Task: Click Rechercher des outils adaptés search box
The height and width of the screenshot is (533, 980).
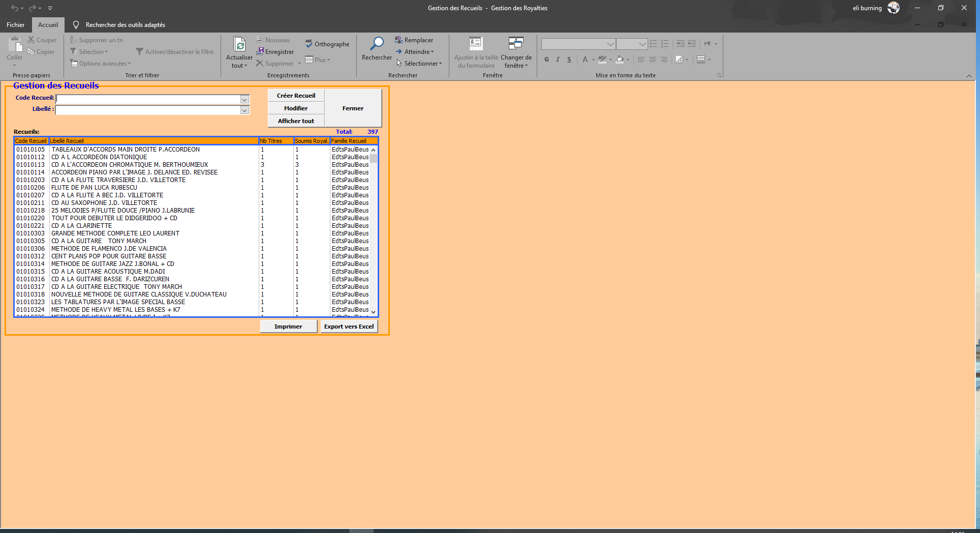Action: click(x=125, y=24)
